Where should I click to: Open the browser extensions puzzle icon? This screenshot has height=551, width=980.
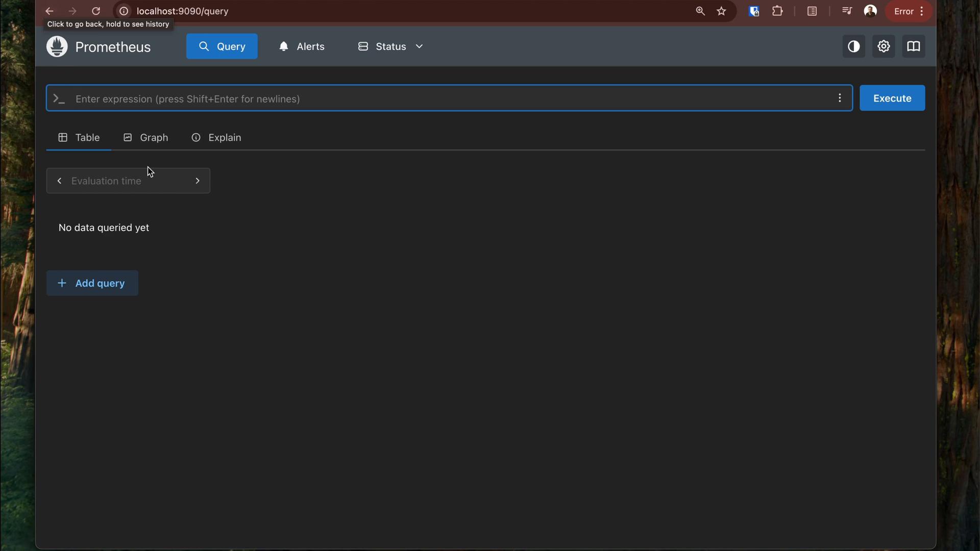[x=777, y=11]
